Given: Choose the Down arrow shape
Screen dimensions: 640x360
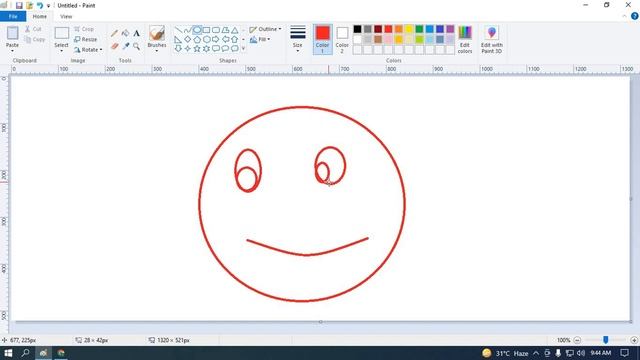Looking at the screenshot, I should click(x=178, y=49).
